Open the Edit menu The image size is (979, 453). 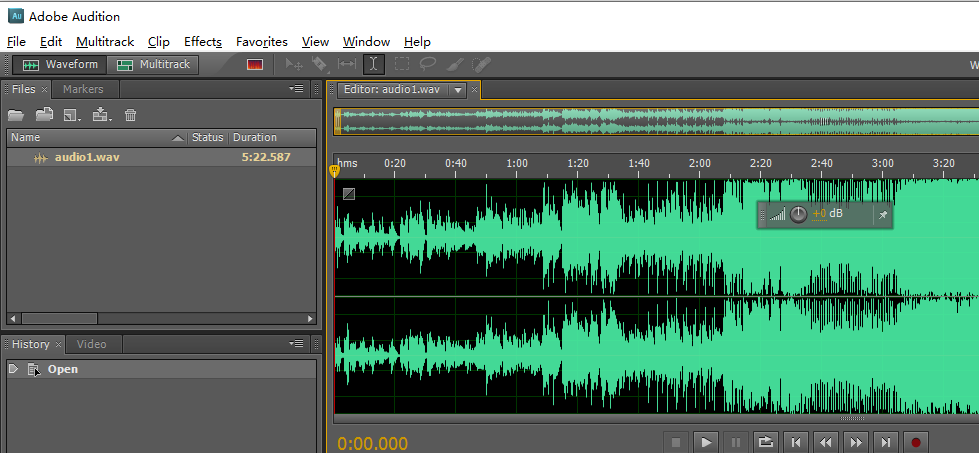[51, 42]
